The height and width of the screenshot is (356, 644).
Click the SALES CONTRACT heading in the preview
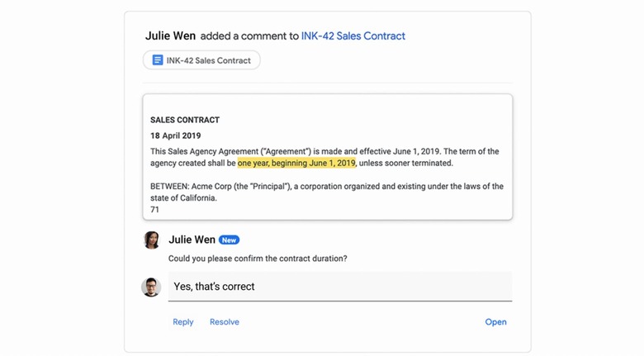tap(185, 120)
